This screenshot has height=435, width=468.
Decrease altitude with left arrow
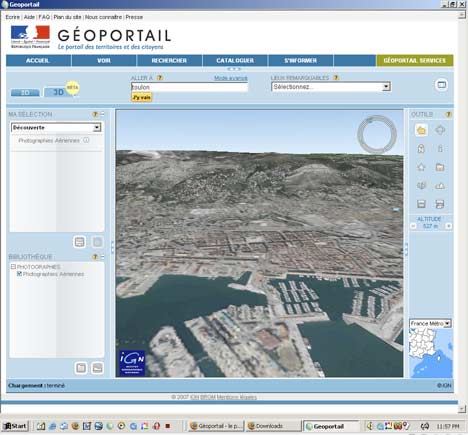click(413, 226)
